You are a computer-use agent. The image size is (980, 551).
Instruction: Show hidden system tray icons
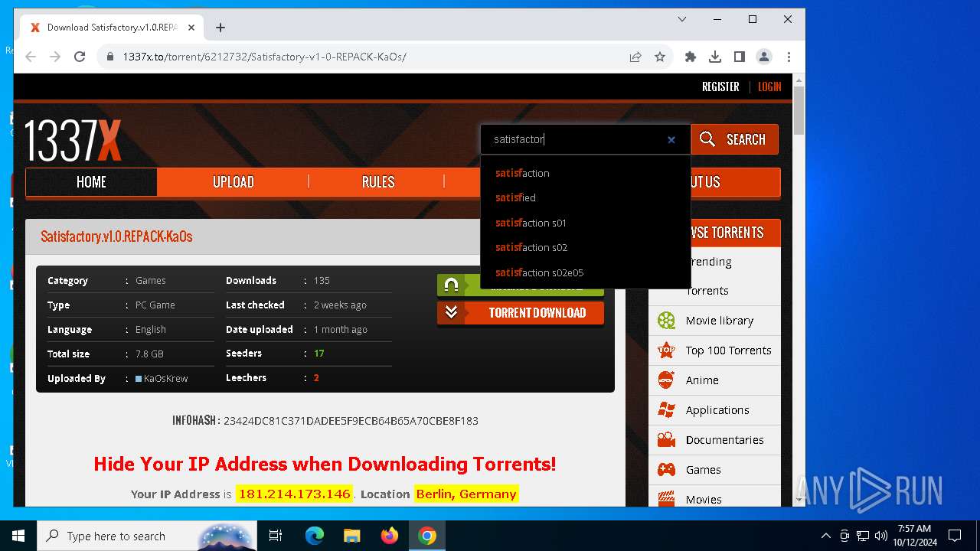click(x=825, y=536)
